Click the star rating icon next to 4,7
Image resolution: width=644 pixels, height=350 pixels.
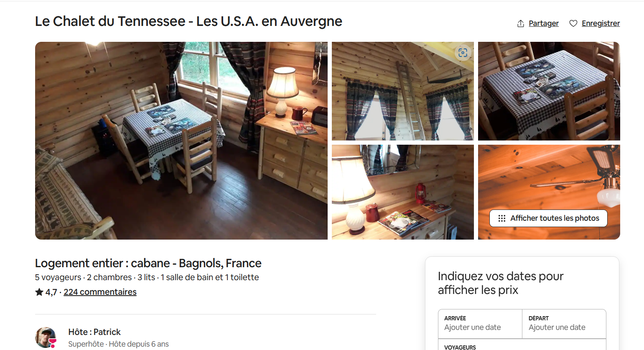(39, 292)
